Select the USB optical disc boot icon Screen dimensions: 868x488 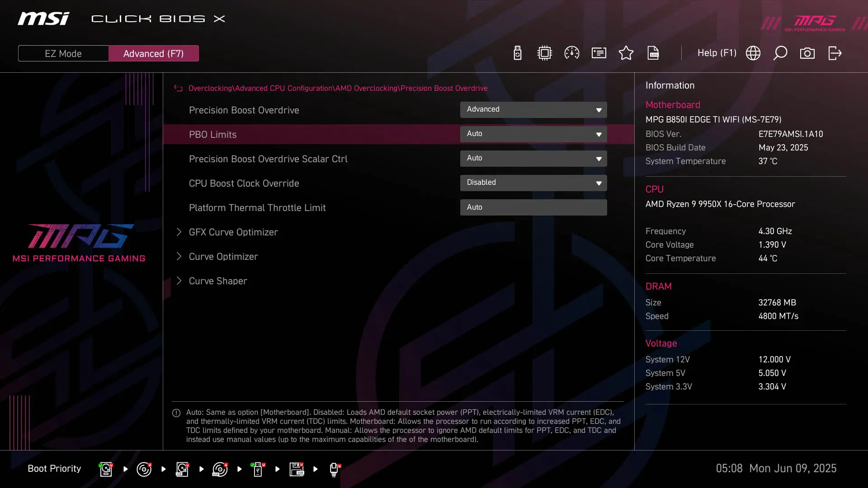(x=220, y=469)
